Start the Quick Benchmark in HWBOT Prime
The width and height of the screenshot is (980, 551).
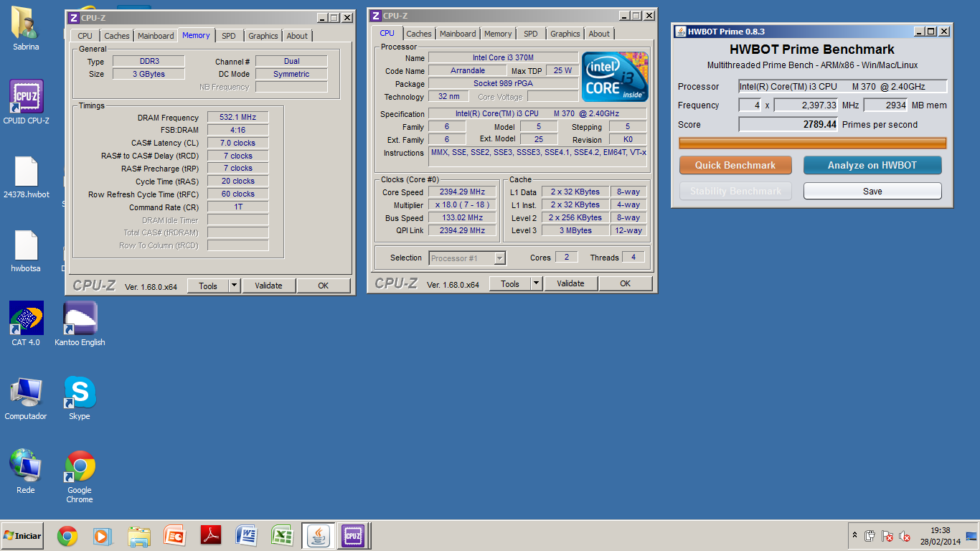[735, 165]
